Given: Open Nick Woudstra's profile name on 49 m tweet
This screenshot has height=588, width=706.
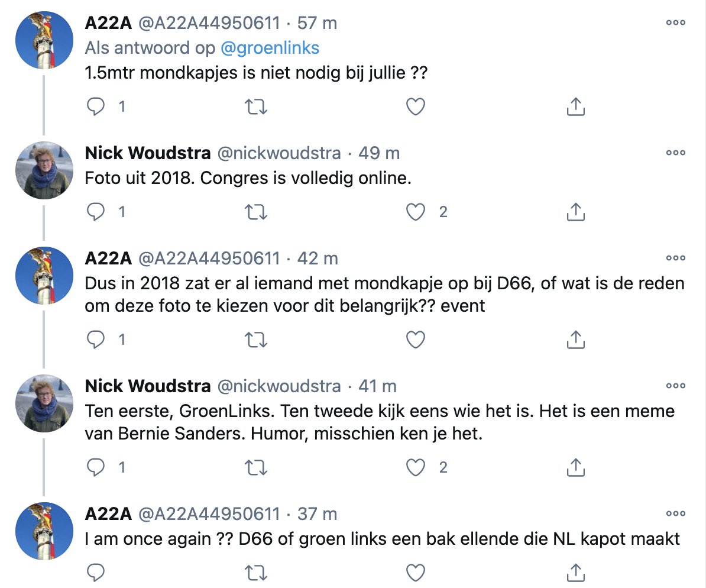Looking at the screenshot, I should pyautogui.click(x=148, y=153).
